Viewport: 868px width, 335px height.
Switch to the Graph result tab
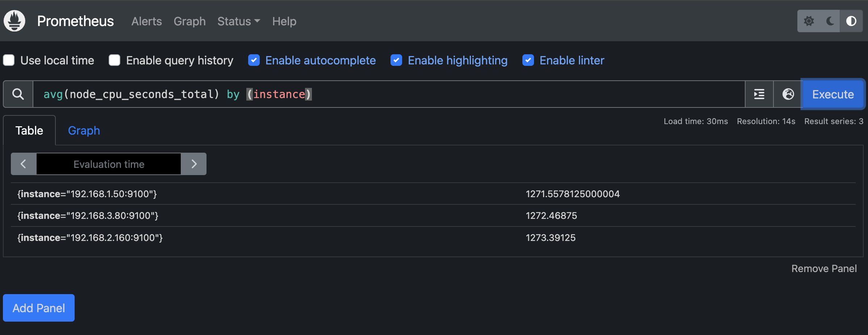84,131
